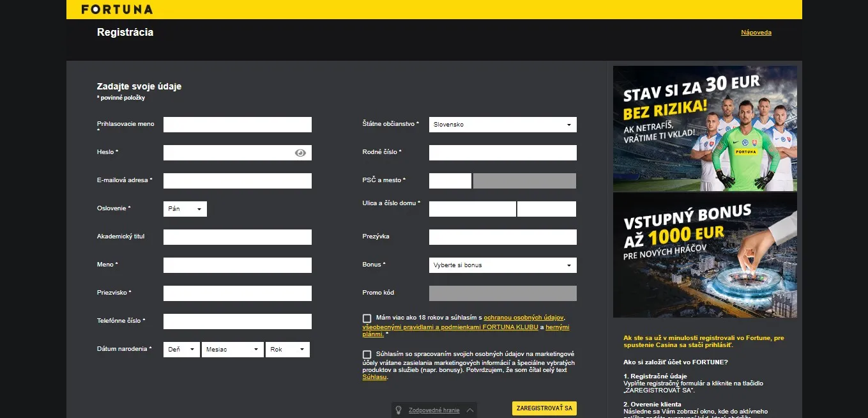Screen dimensions: 868x418
Task: Click the greyed Promo kód field
Action: tap(503, 293)
